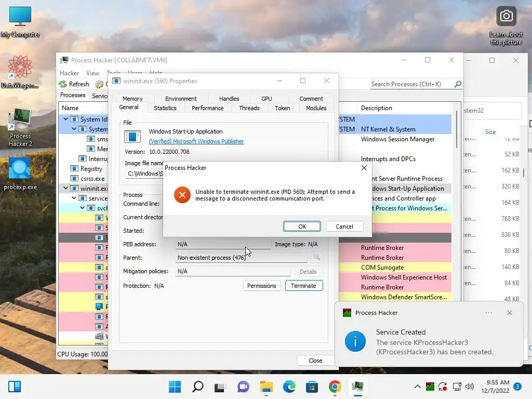Viewport: 532px width, 399px height.
Task: Open the Hacker menu
Action: (x=69, y=73)
